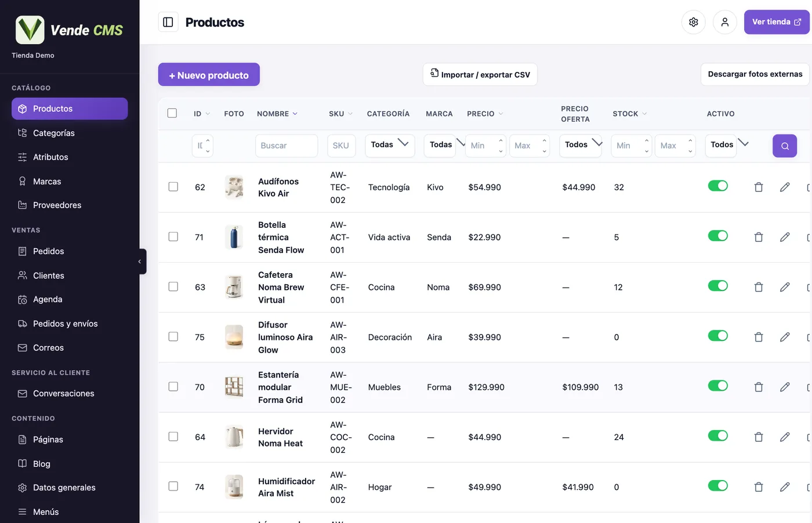Delete Humidificador Aira Mist trash icon

point(758,487)
